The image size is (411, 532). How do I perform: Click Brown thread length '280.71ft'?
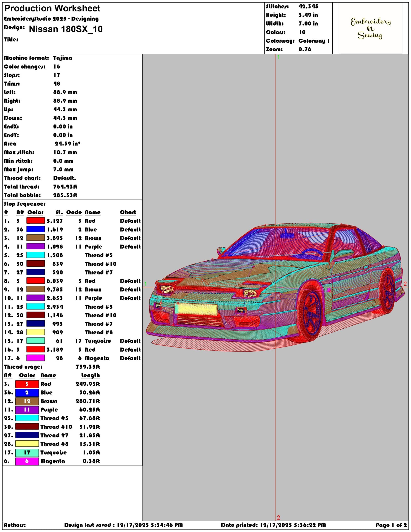point(88,401)
